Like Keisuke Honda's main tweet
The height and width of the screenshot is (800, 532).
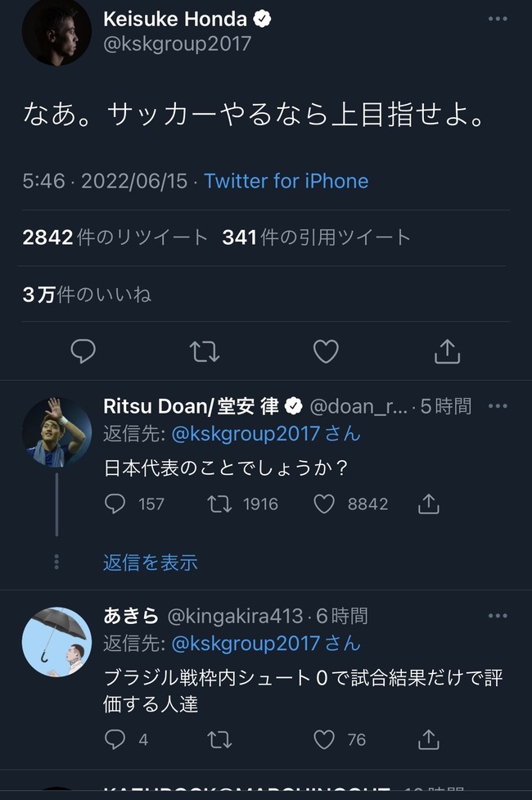pos(326,351)
